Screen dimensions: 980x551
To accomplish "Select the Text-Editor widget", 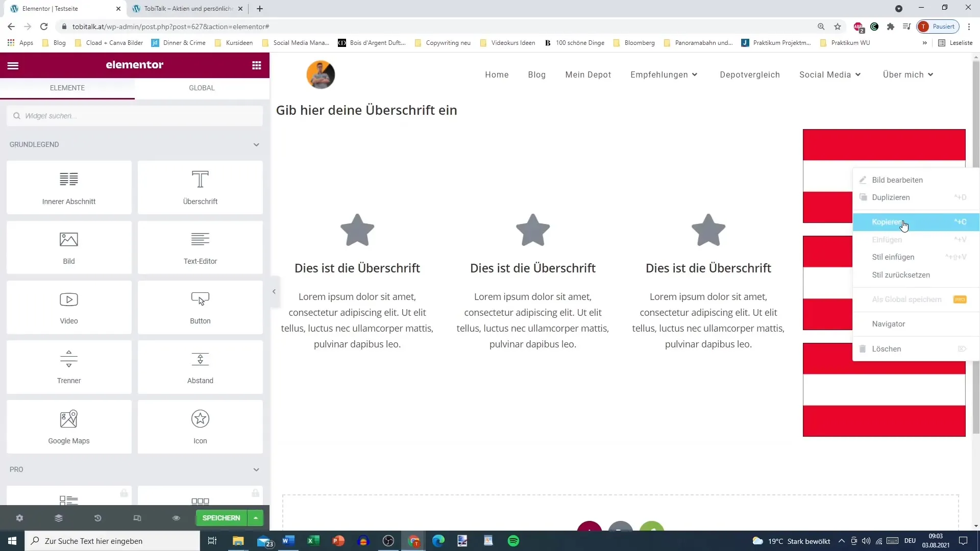I will tap(200, 247).
